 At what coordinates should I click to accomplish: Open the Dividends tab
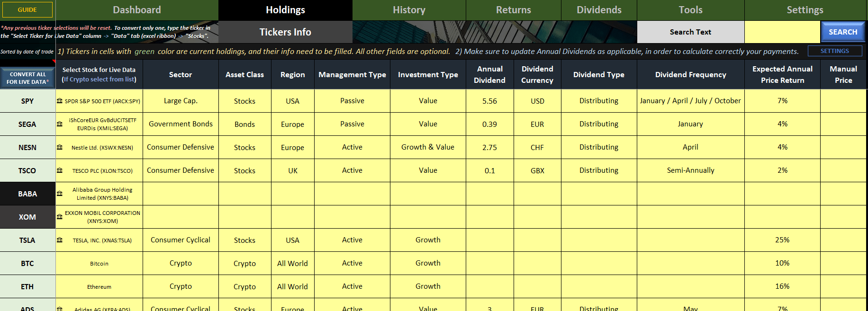(599, 10)
